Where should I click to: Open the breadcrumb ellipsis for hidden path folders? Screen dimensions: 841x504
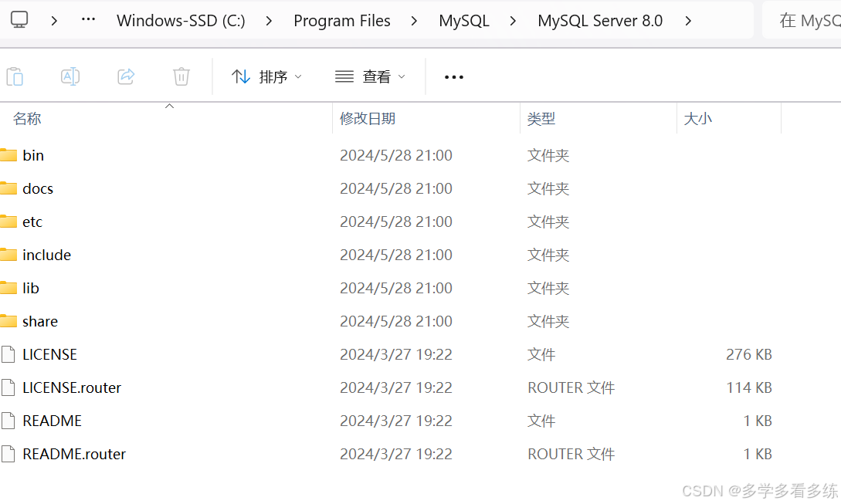pyautogui.click(x=88, y=20)
